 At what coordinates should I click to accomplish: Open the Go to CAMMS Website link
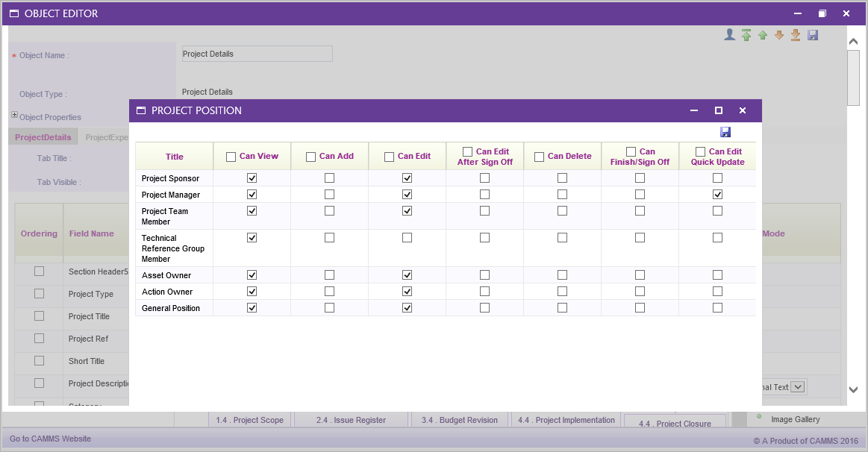[50, 439]
